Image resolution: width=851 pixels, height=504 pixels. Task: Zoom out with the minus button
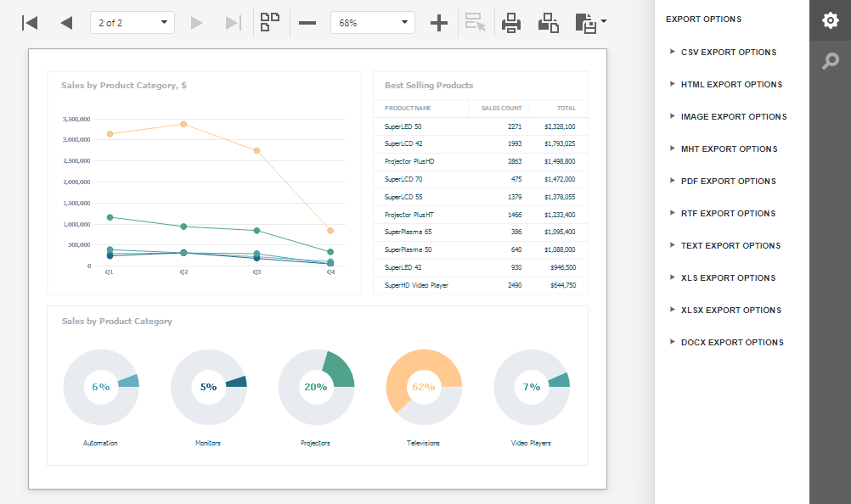tap(307, 23)
